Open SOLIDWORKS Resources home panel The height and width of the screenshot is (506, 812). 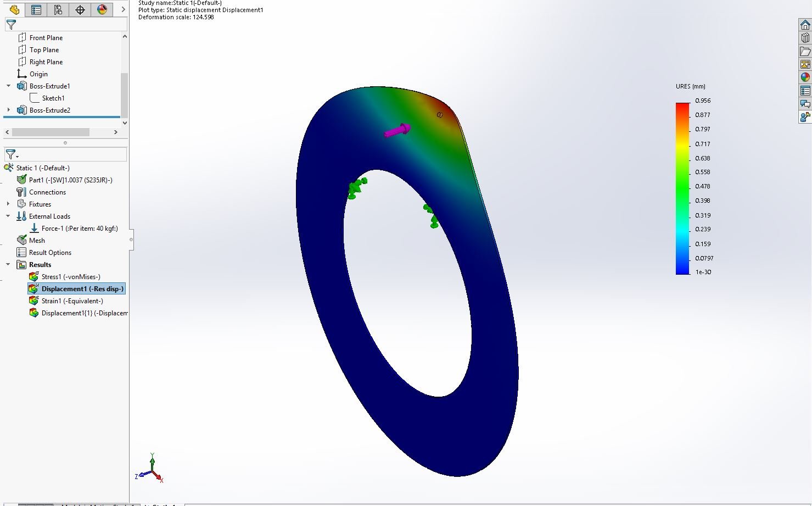coord(805,24)
